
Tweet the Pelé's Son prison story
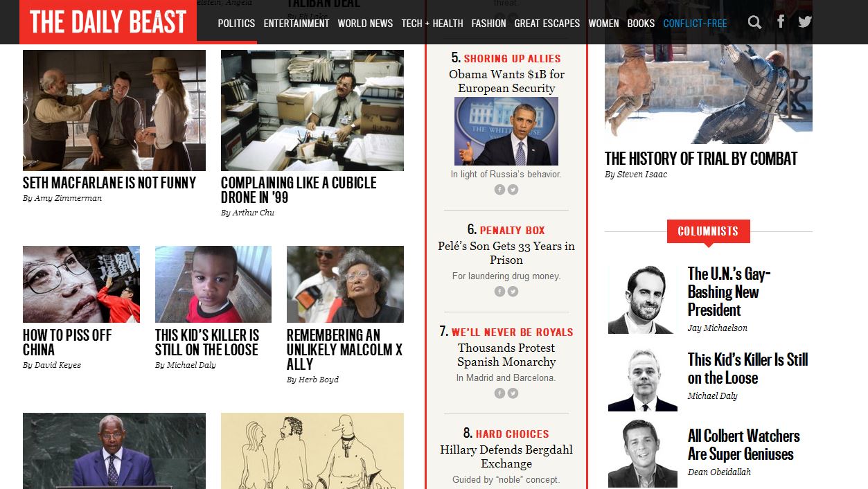(x=513, y=292)
